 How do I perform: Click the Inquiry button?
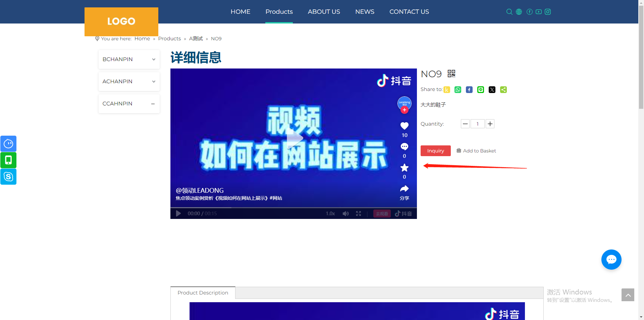point(435,150)
